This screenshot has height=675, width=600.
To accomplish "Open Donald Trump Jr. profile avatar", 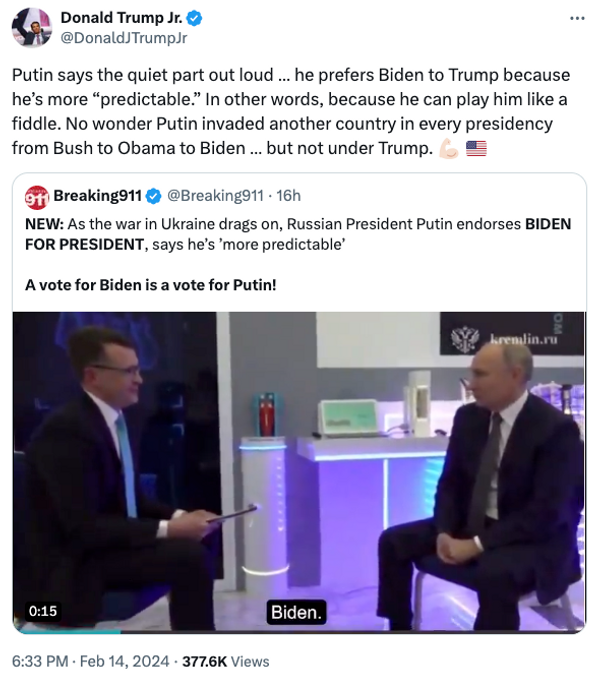I will [x=31, y=27].
